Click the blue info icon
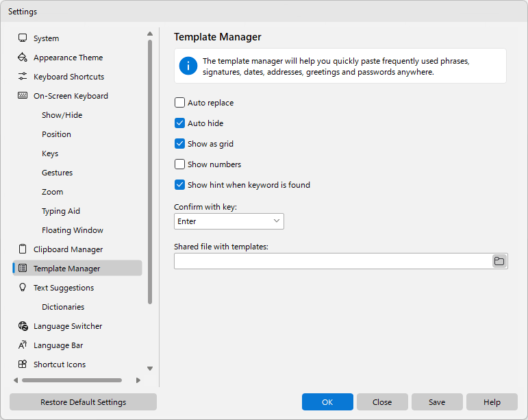Viewport: 528px width, 420px height. pyautogui.click(x=188, y=66)
